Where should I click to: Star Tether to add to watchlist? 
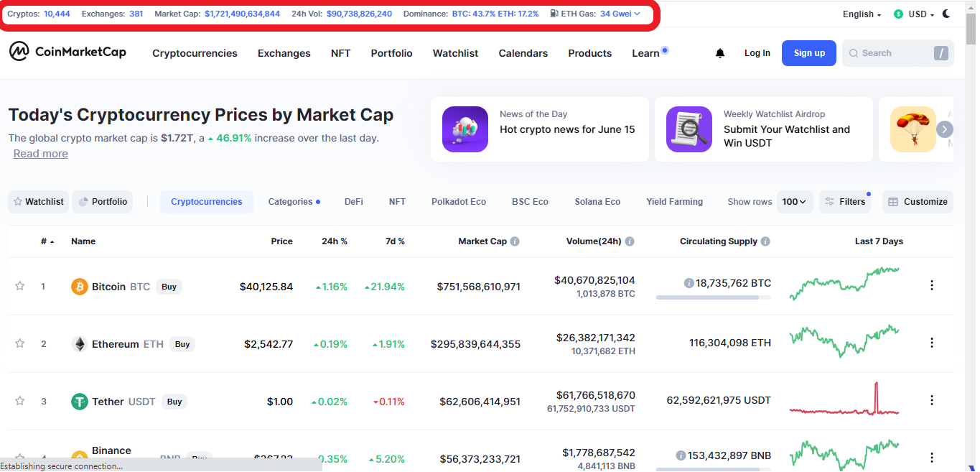click(x=20, y=401)
